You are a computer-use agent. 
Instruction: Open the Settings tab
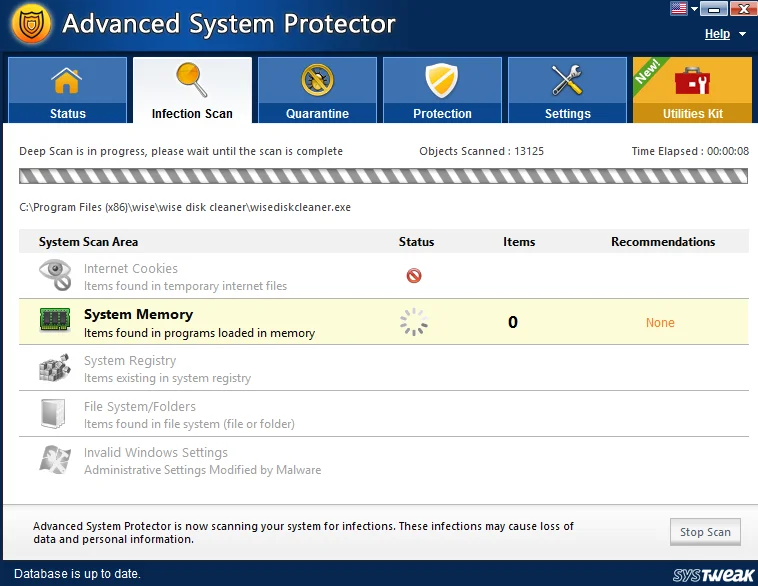coord(567,90)
